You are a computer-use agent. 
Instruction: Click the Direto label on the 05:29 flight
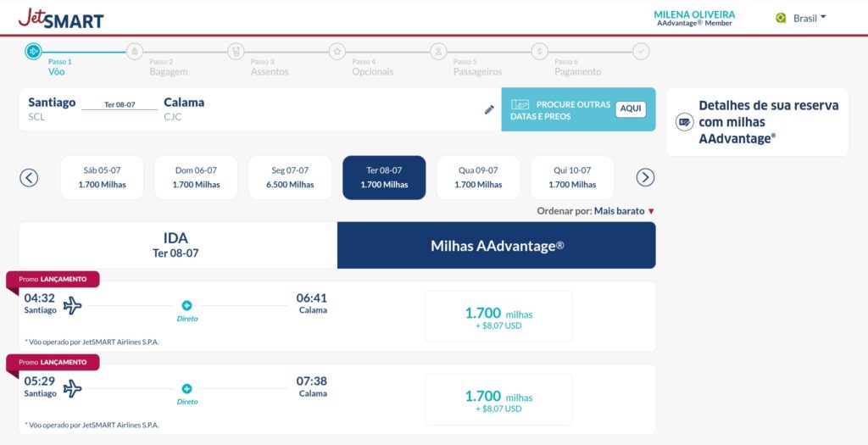point(187,402)
